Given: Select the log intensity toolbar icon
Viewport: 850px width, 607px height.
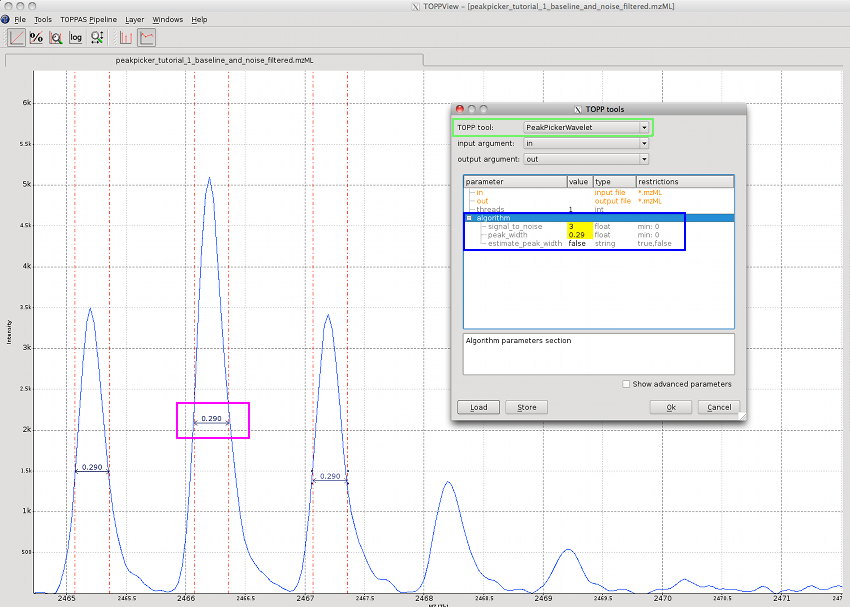Looking at the screenshot, I should click(x=76, y=38).
